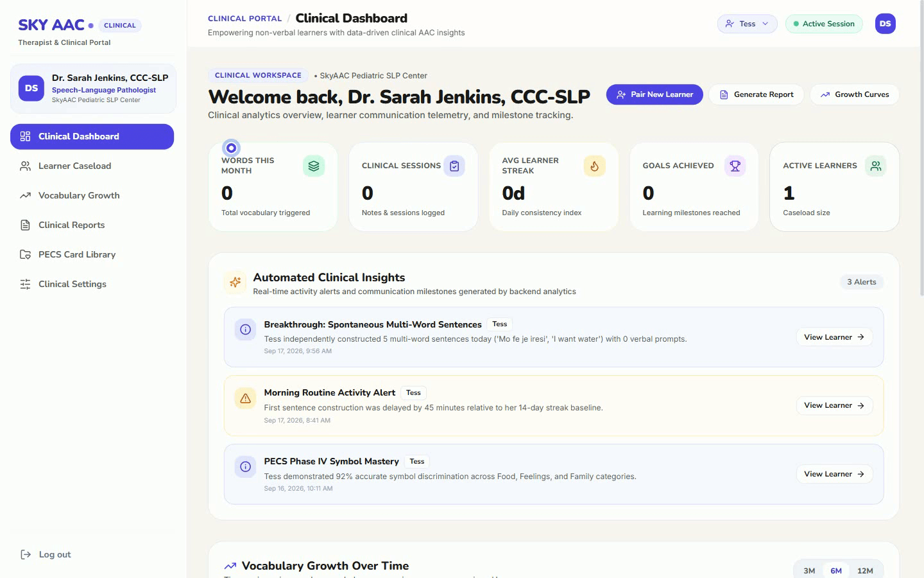Image resolution: width=924 pixels, height=578 pixels.
Task: Select the 3M time range
Action: (809, 571)
